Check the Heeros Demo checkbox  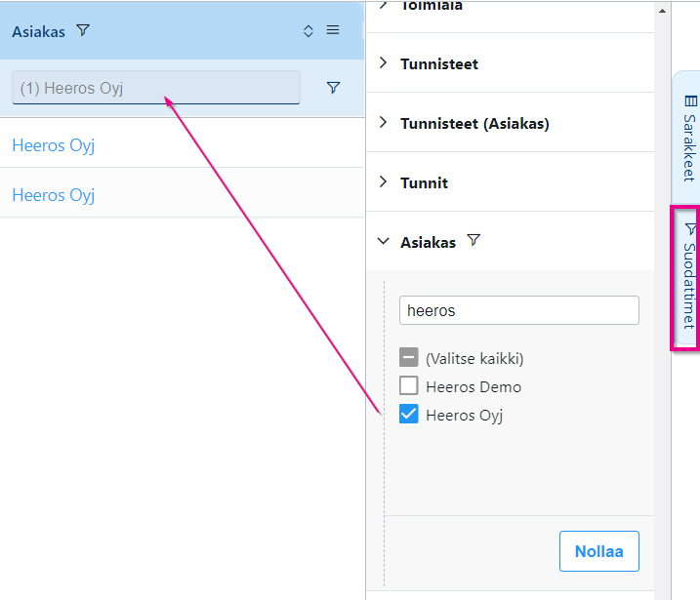(x=408, y=385)
